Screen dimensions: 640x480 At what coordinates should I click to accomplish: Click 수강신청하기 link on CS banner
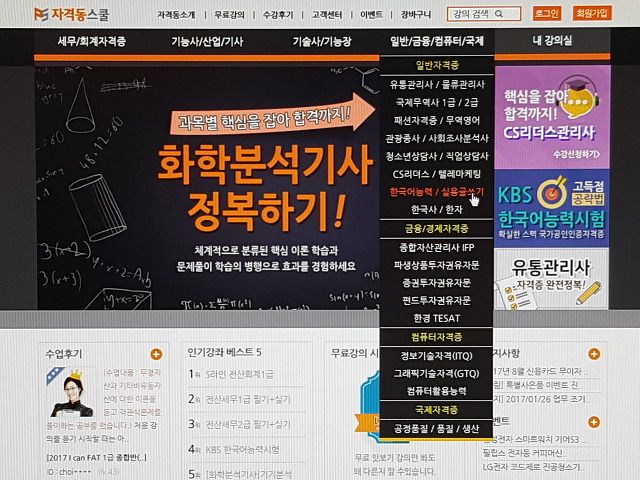click(576, 154)
